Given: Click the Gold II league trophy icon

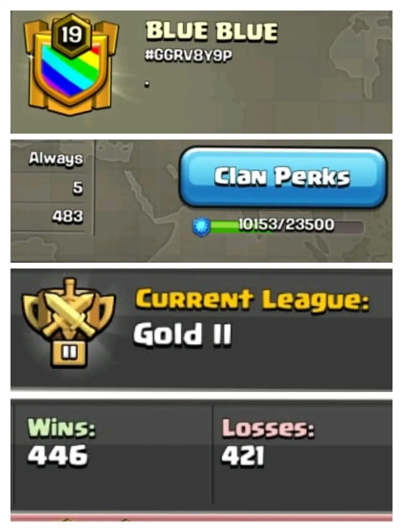Looking at the screenshot, I should coord(68,322).
